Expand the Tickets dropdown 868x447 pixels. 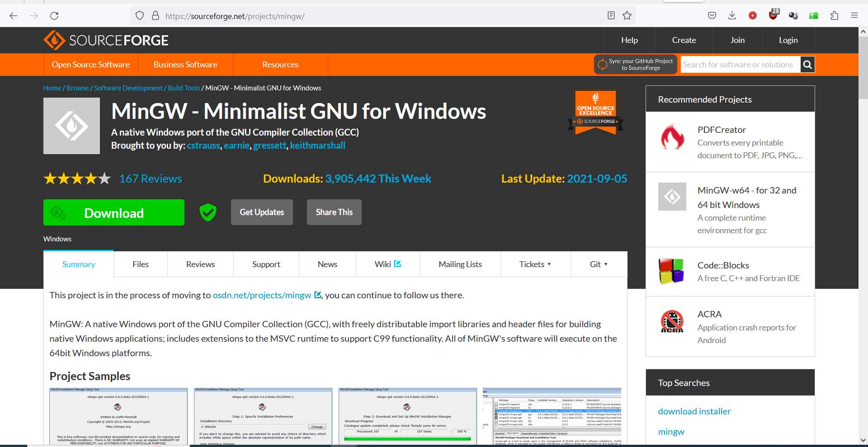[536, 264]
